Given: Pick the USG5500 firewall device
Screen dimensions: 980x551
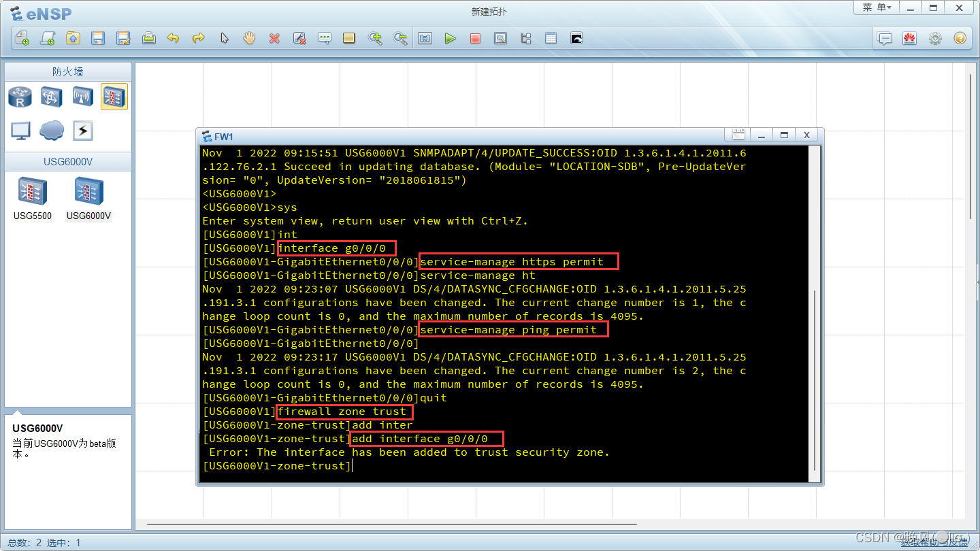Looking at the screenshot, I should (x=32, y=199).
